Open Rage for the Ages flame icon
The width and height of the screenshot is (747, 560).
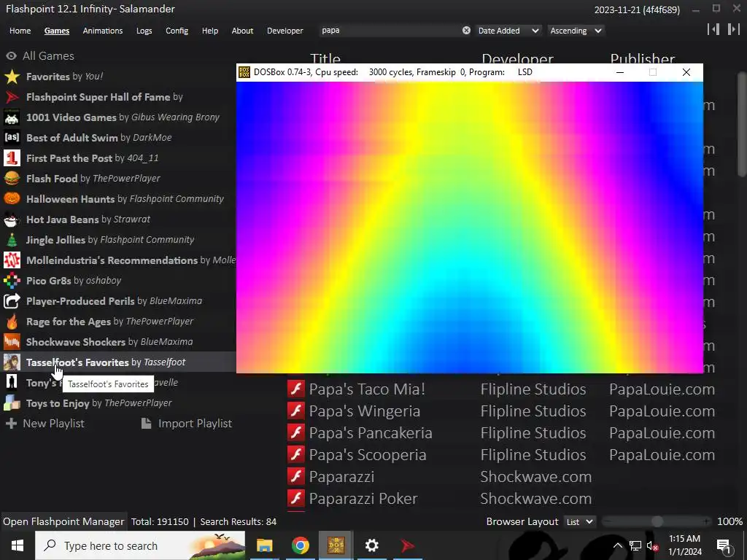12,322
